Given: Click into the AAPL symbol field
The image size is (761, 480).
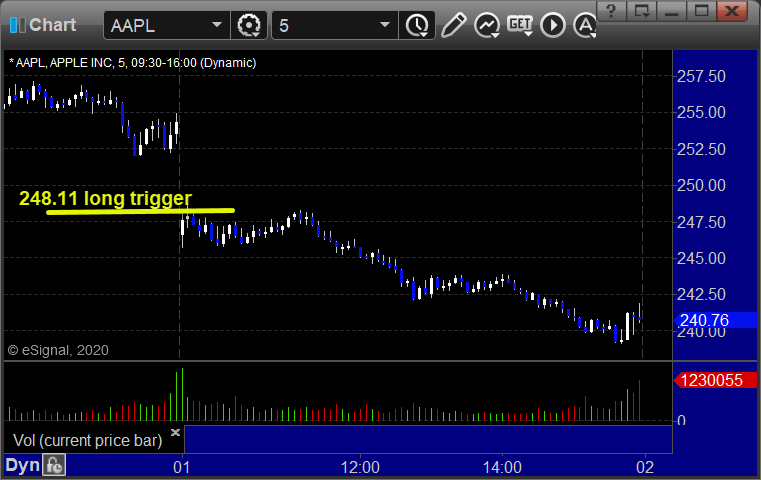Looking at the screenshot, I should tap(166, 25).
